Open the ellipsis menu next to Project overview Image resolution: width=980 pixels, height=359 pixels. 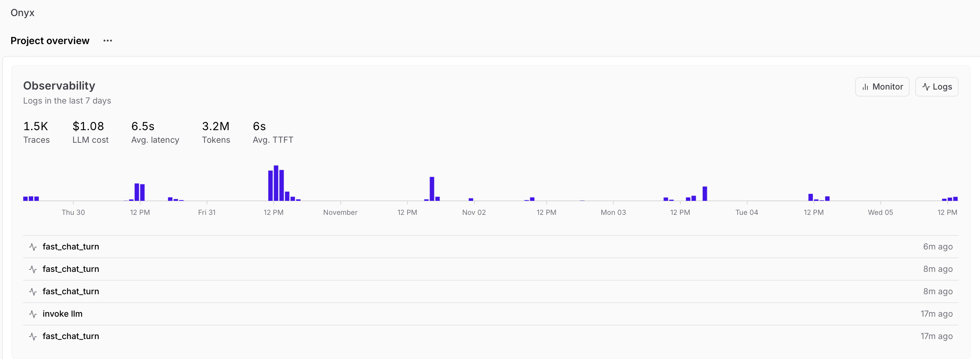(x=107, y=41)
